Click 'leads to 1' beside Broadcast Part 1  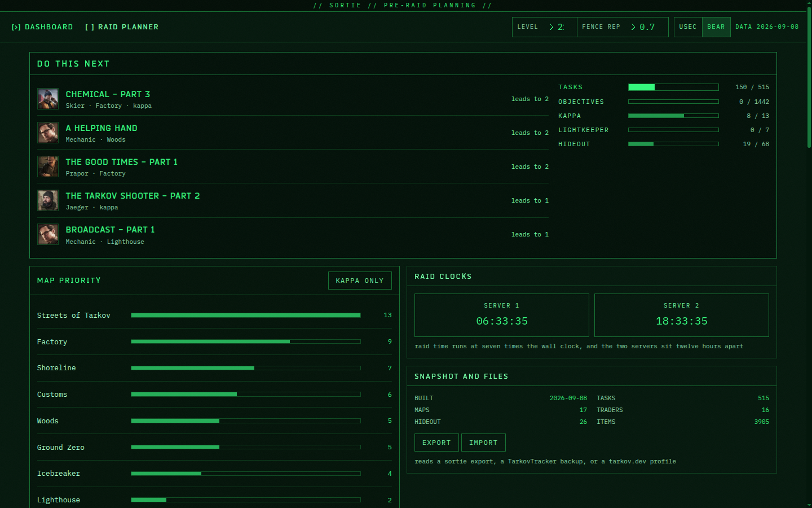click(530, 234)
